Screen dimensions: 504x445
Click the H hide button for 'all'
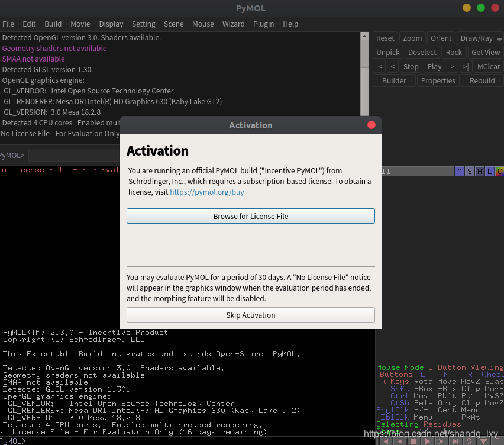tap(480, 172)
